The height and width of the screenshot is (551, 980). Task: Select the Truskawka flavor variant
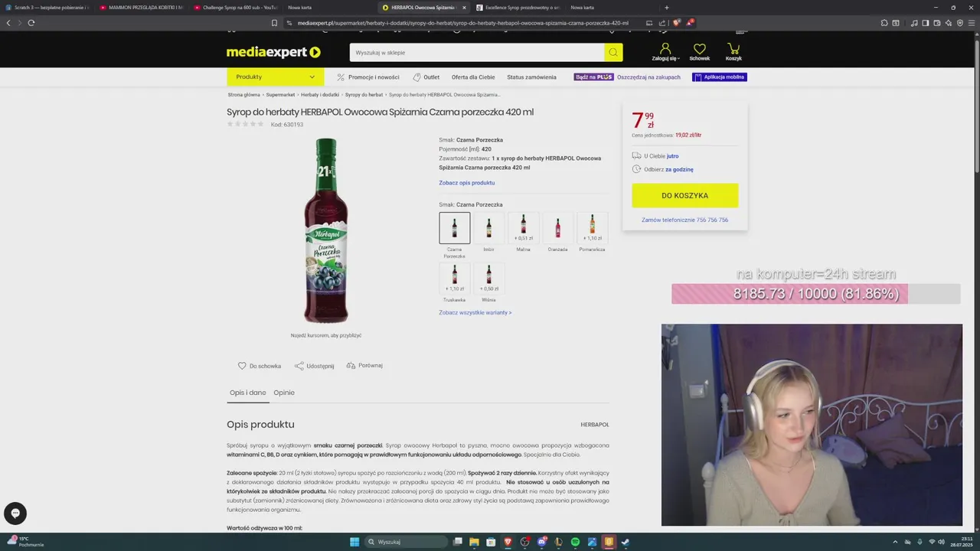coord(455,279)
